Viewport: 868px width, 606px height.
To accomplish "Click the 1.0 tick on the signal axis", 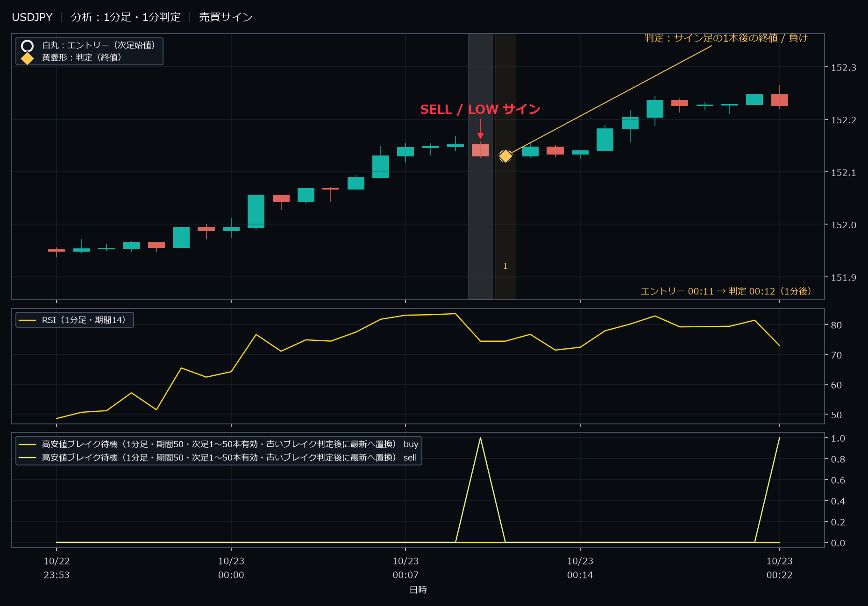I will (x=838, y=438).
